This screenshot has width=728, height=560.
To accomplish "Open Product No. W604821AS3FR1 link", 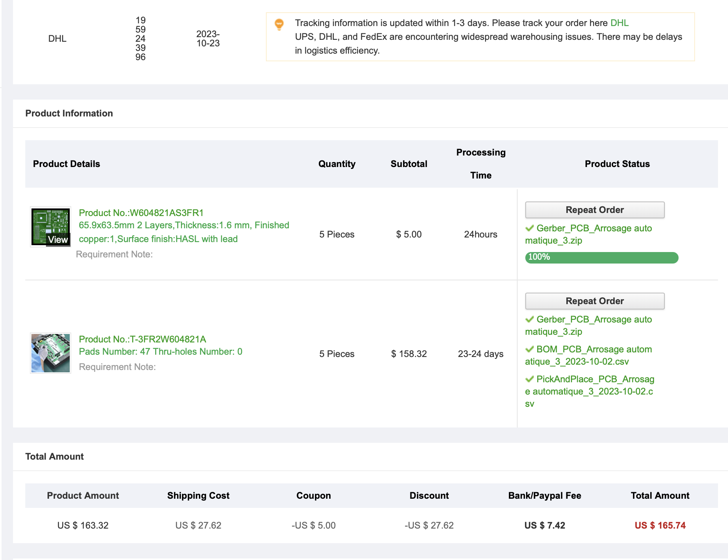I will [141, 213].
